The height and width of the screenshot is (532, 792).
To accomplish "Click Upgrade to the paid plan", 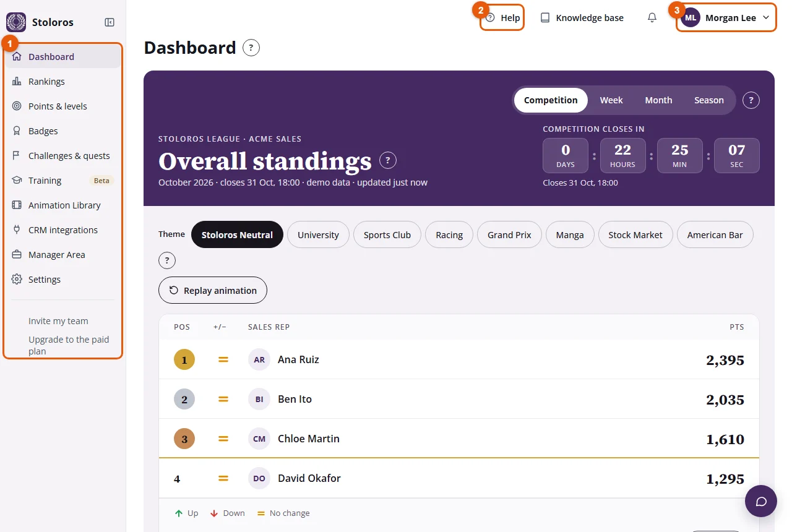I will pos(69,345).
